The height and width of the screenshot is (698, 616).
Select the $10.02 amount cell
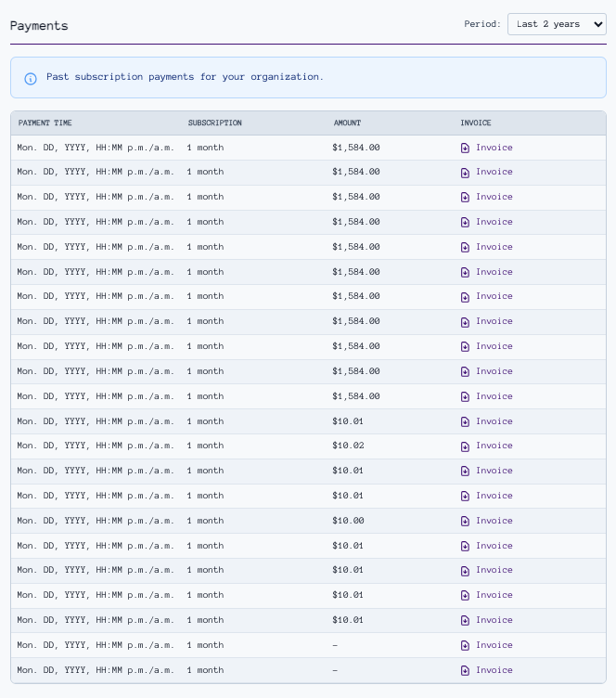[348, 446]
